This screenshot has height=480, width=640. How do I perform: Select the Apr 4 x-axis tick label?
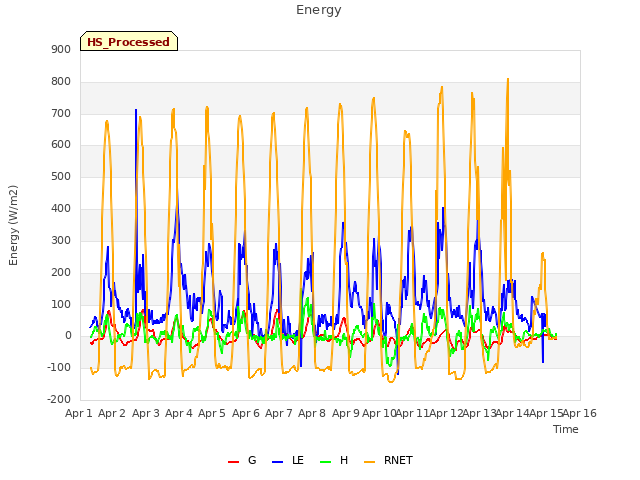click(x=179, y=413)
